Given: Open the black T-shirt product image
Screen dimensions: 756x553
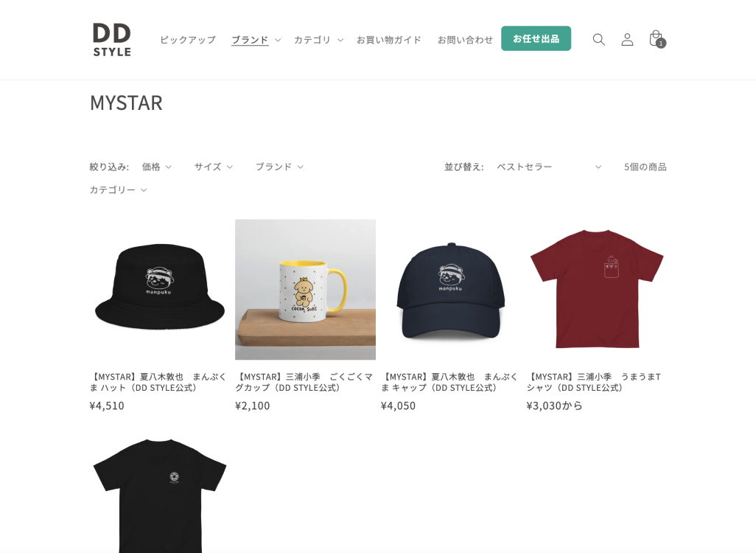Looking at the screenshot, I should tap(160, 494).
